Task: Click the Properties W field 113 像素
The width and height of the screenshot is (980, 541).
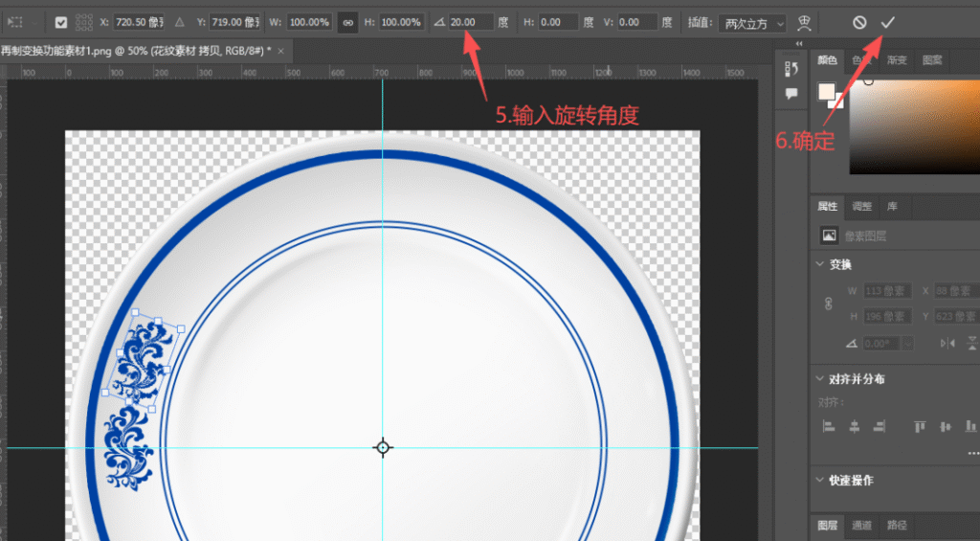Action: click(887, 291)
